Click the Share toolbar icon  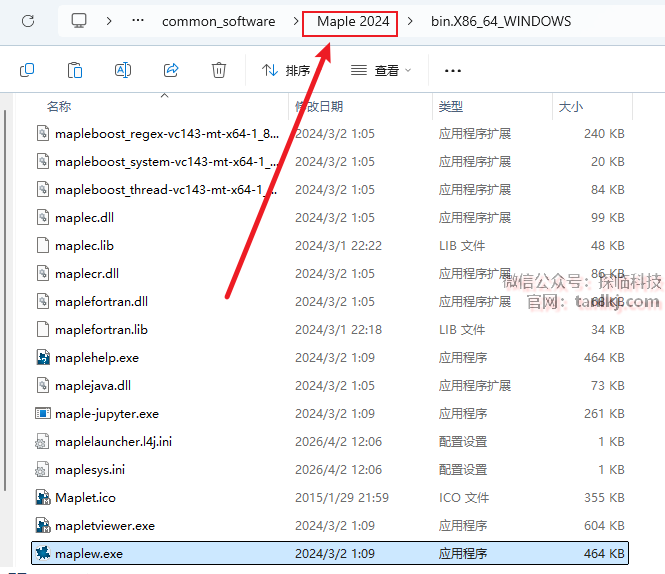[171, 70]
